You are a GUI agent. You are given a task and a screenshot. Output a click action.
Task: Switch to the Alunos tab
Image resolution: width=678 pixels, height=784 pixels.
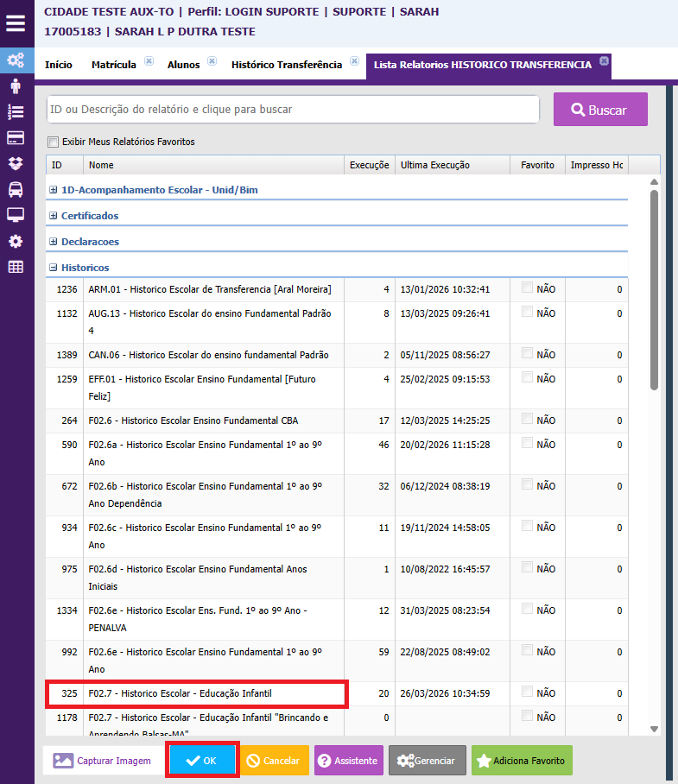pos(183,65)
